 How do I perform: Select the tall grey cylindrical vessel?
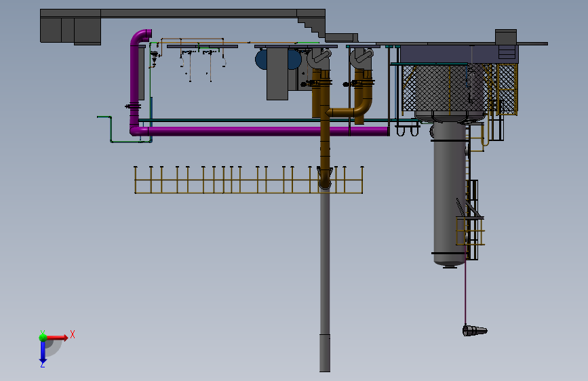pyautogui.click(x=450, y=193)
